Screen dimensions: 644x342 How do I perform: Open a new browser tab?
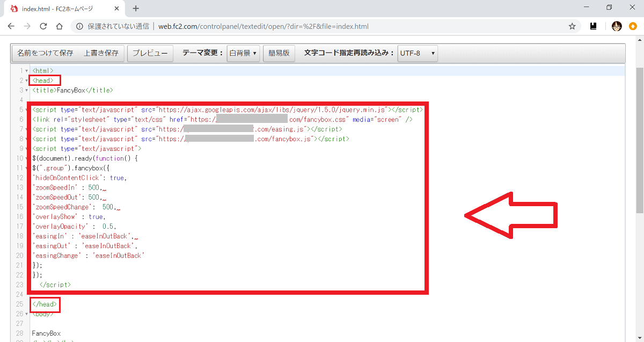pyautogui.click(x=136, y=9)
